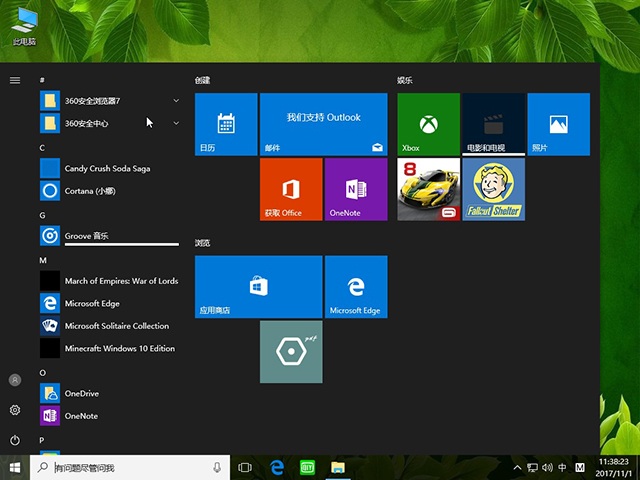Open File Explorer from the taskbar

[338, 467]
